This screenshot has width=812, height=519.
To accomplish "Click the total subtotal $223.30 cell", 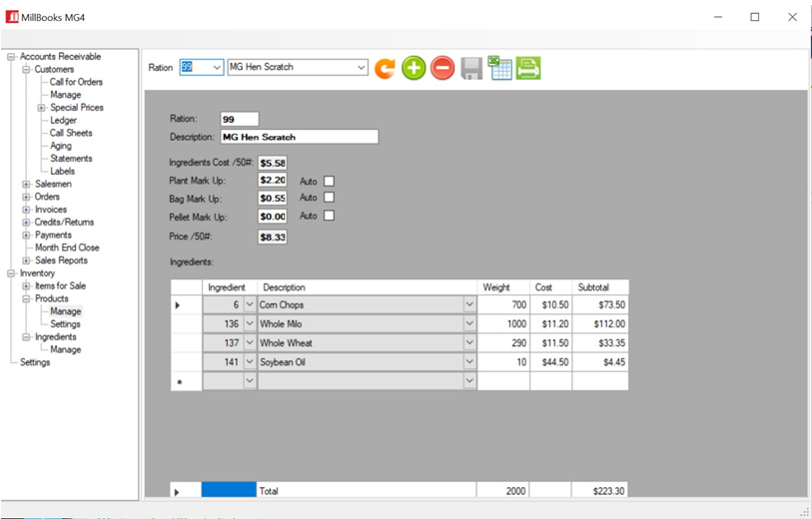I will [x=599, y=490].
